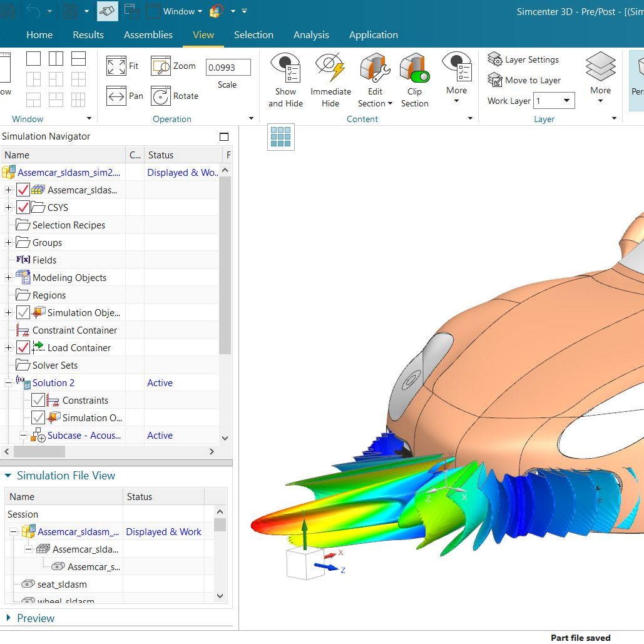The width and height of the screenshot is (644, 644).
Task: Select top-bottom two-view layout
Action: pos(78,59)
